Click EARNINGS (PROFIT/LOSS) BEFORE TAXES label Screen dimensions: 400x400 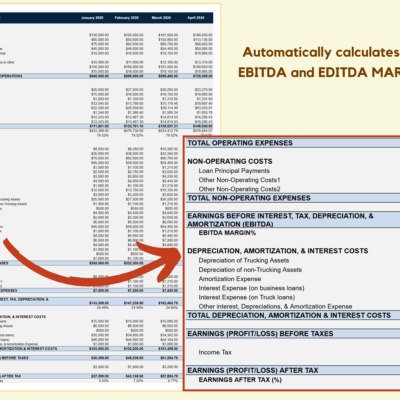pyautogui.click(x=260, y=334)
